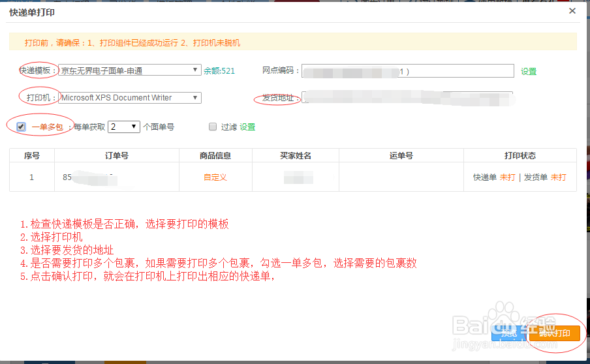Open 自定义 product info link
The height and width of the screenshot is (364, 590).
215,177
